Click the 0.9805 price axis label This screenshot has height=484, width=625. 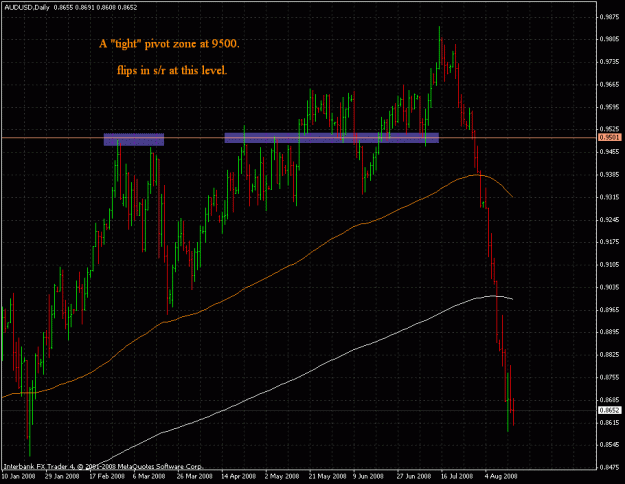(x=610, y=39)
